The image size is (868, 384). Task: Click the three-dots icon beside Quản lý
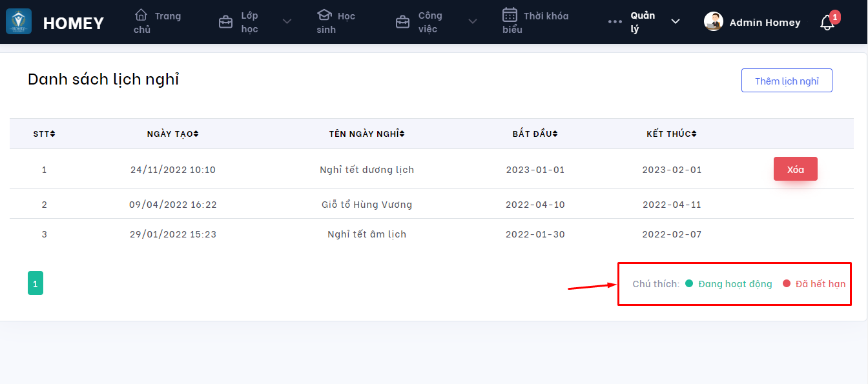point(615,22)
